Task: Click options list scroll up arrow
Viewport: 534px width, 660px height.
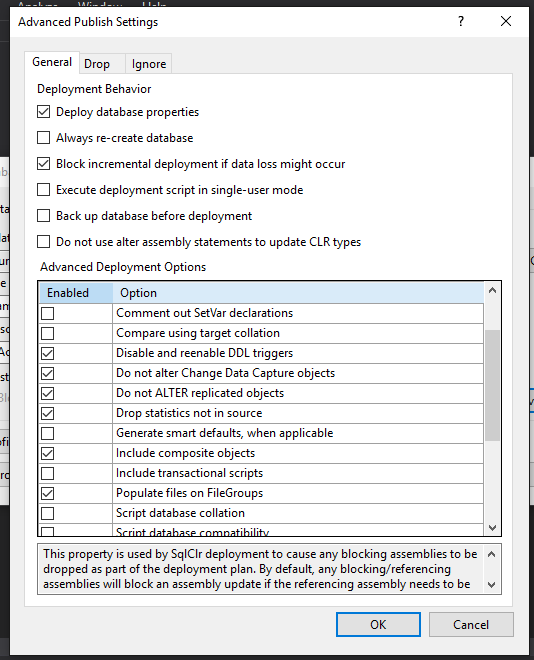Action: pos(492,290)
